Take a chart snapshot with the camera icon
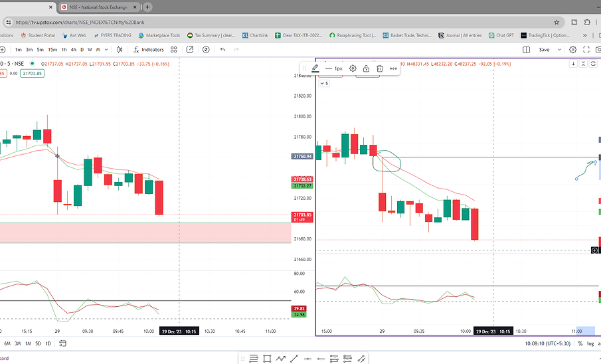 pyautogui.click(x=598, y=49)
